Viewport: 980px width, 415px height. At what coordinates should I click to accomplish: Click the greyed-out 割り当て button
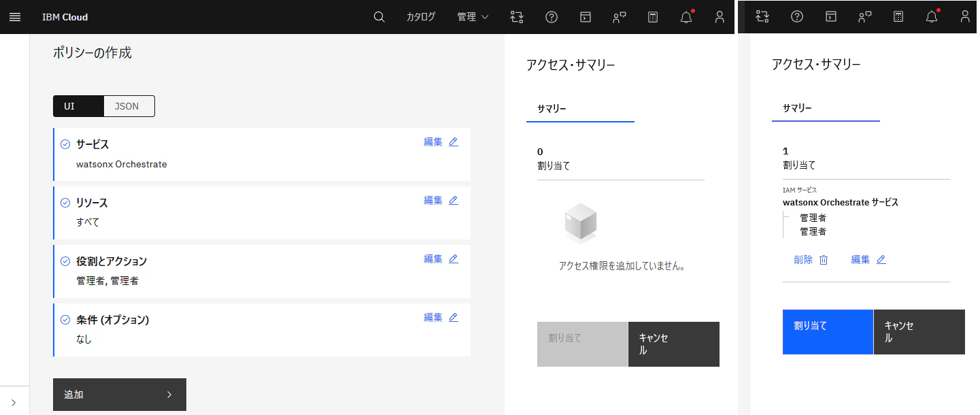pos(582,344)
